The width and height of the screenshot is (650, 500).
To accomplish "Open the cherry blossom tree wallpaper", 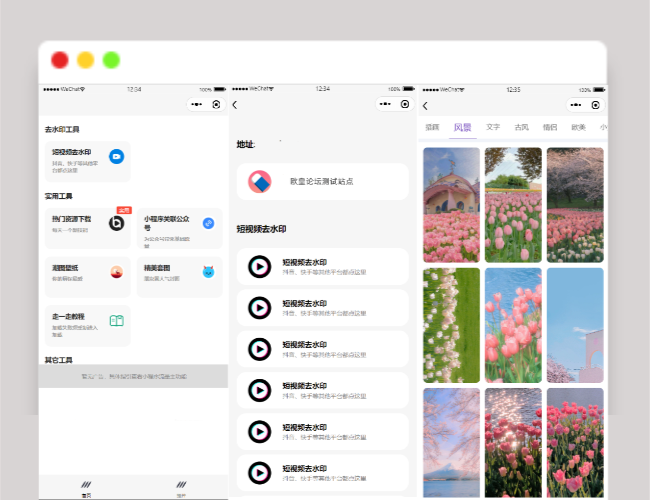I will coord(575,205).
